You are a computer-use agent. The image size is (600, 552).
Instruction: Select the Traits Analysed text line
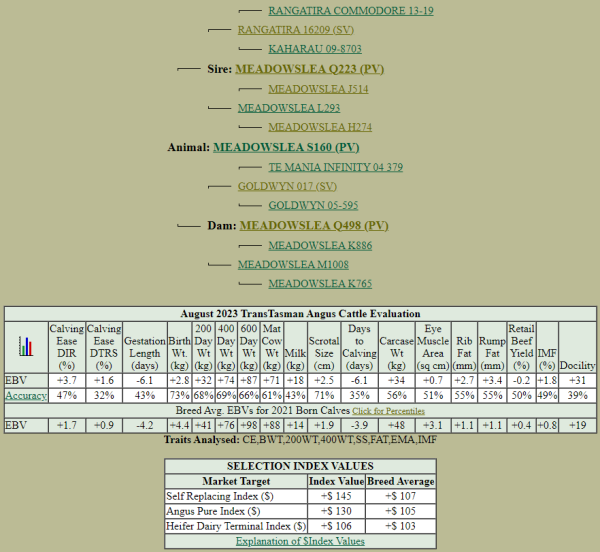point(300,440)
